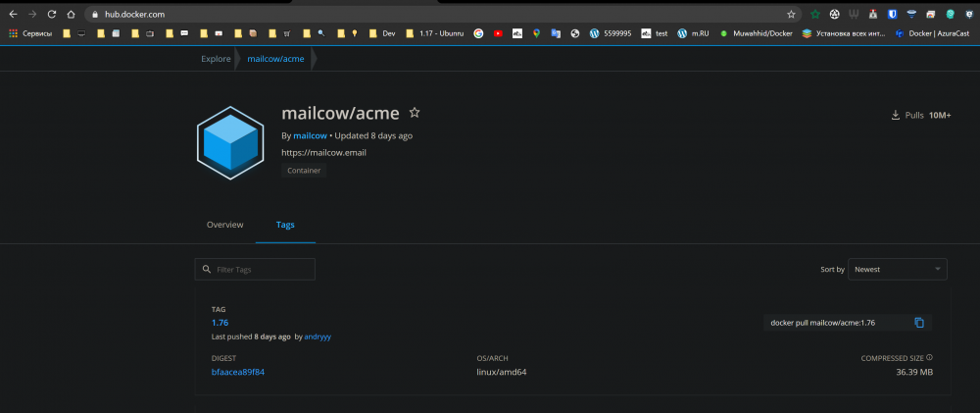Click the 36.39 MB size value
The width and height of the screenshot is (980, 413).
(x=914, y=372)
